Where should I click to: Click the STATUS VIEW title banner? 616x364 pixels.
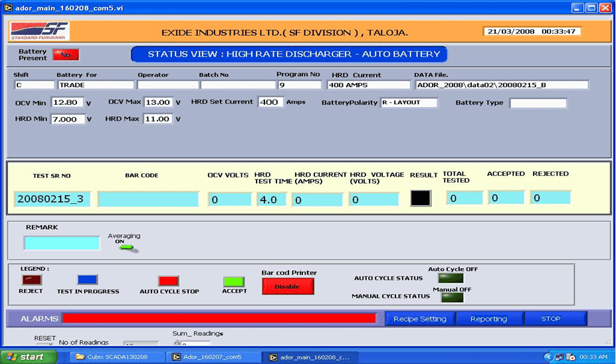point(289,54)
